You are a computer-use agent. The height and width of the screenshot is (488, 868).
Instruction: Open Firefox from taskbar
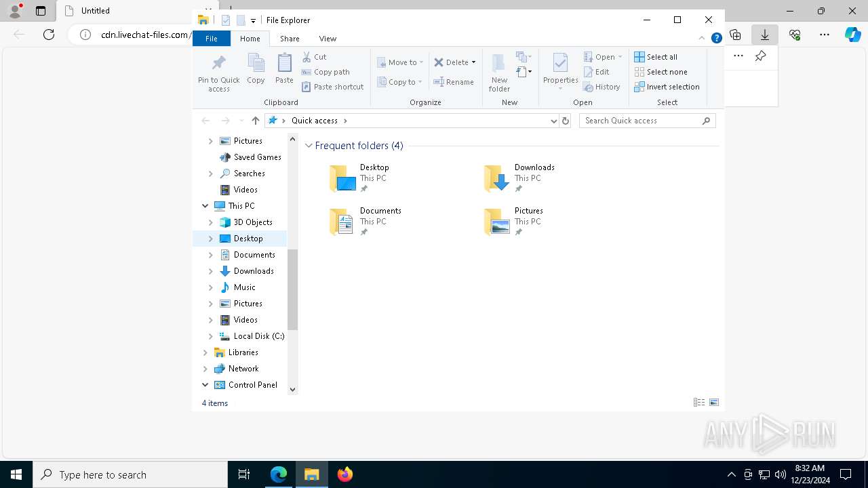click(x=345, y=474)
